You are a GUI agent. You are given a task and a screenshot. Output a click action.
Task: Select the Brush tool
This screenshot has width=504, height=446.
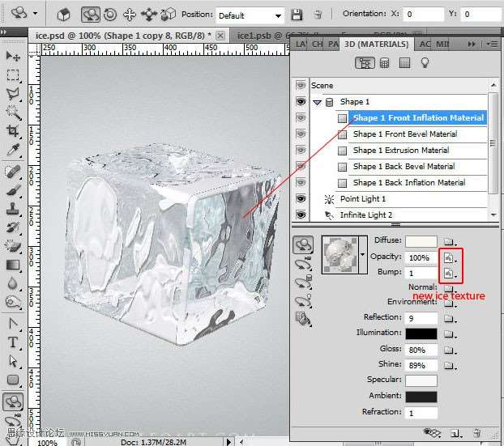(x=13, y=190)
